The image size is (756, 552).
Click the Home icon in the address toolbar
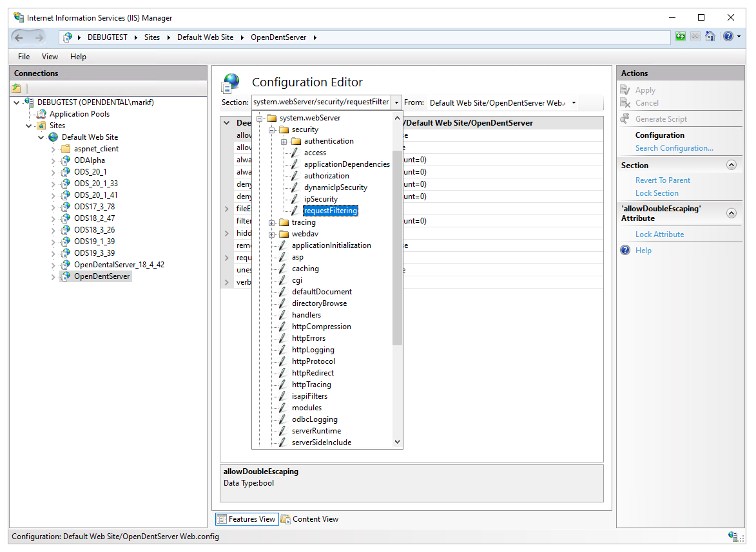tap(710, 37)
